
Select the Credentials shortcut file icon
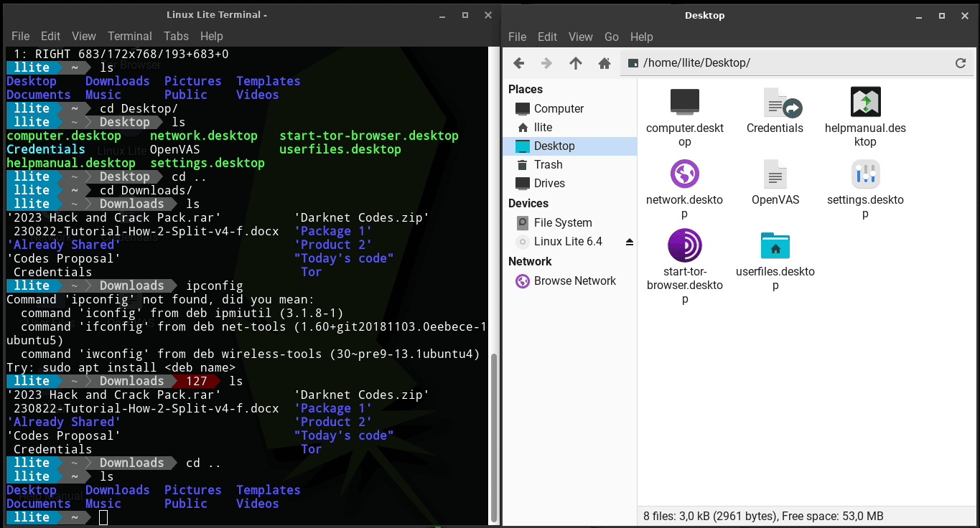click(x=783, y=103)
